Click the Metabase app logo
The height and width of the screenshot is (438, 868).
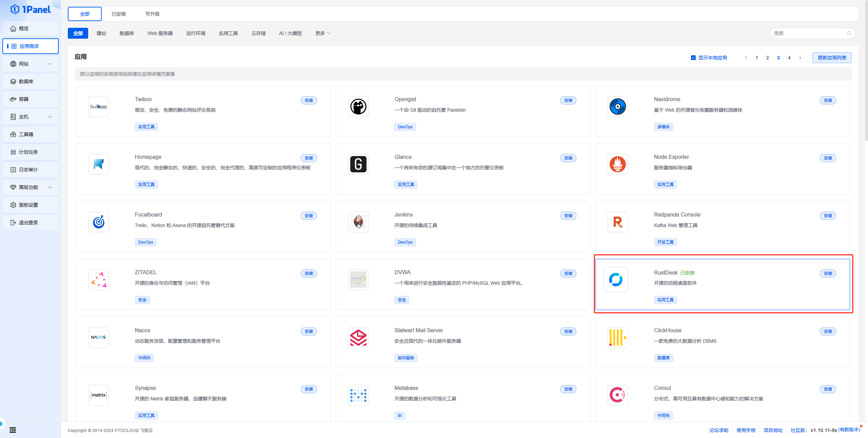pyautogui.click(x=358, y=395)
